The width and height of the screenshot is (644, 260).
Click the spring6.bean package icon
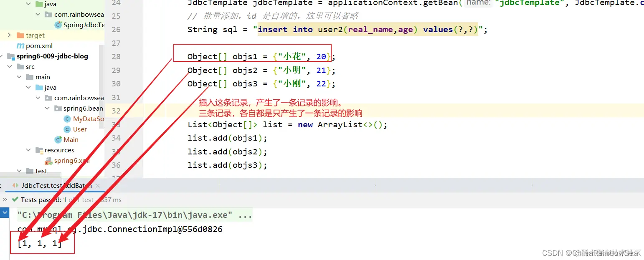[58, 109]
